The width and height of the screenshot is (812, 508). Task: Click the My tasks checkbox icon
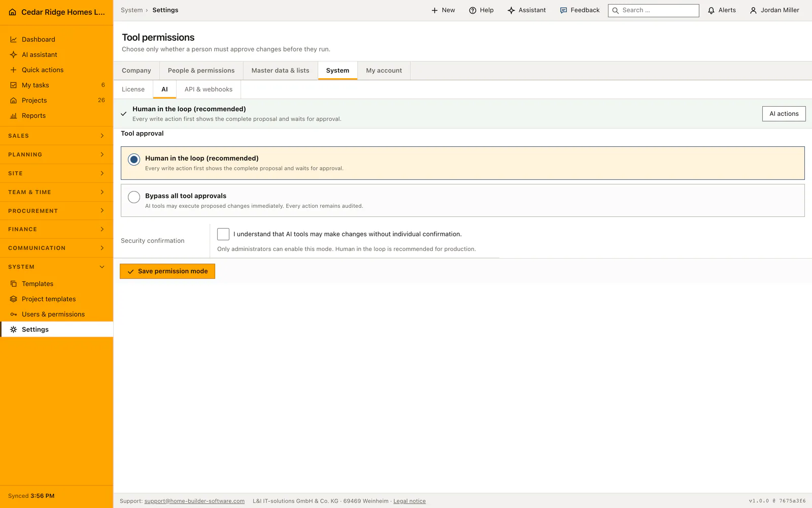pos(14,85)
